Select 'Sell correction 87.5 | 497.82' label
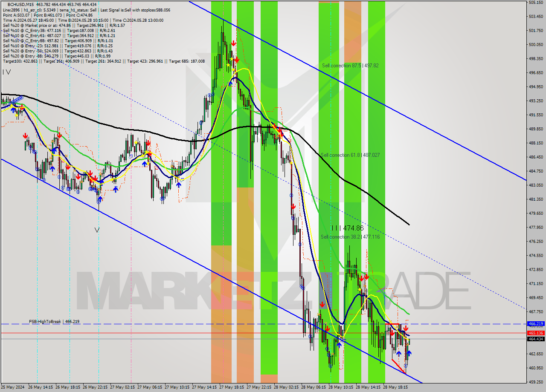546x392 pixels. [x=350, y=66]
